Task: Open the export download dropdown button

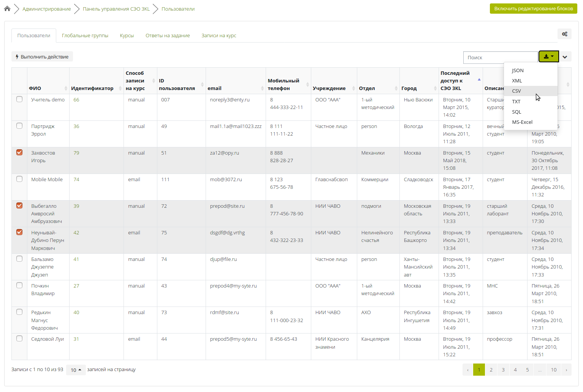Action: [x=549, y=57]
